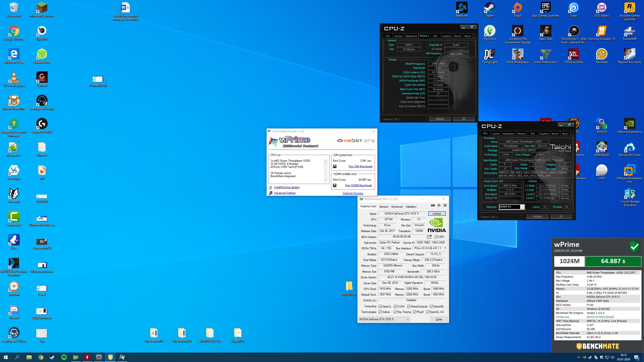Click the Close button in GPU-Z
Image resolution: width=644 pixels, height=362 pixels.
coord(439,319)
